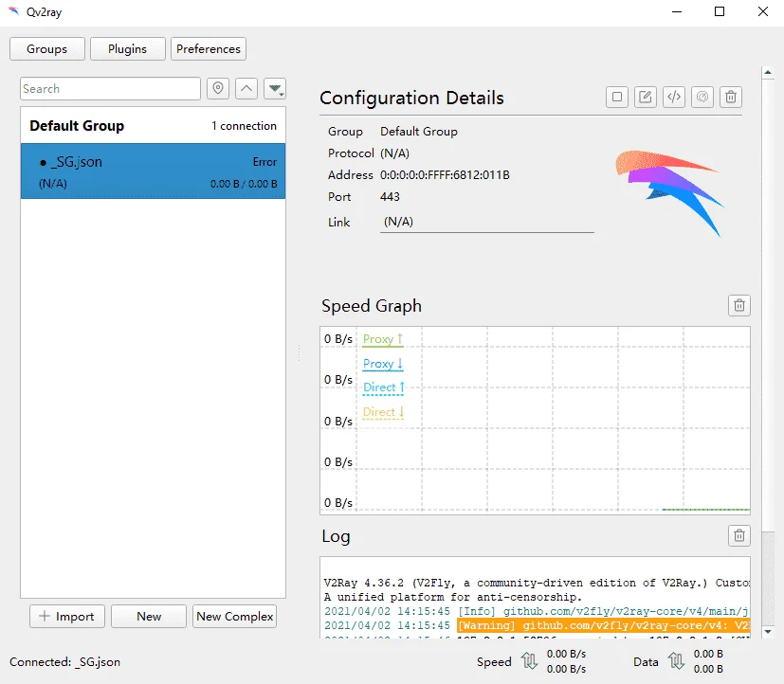The height and width of the screenshot is (684, 784).
Task: Open the Plugins button
Action: point(127,49)
